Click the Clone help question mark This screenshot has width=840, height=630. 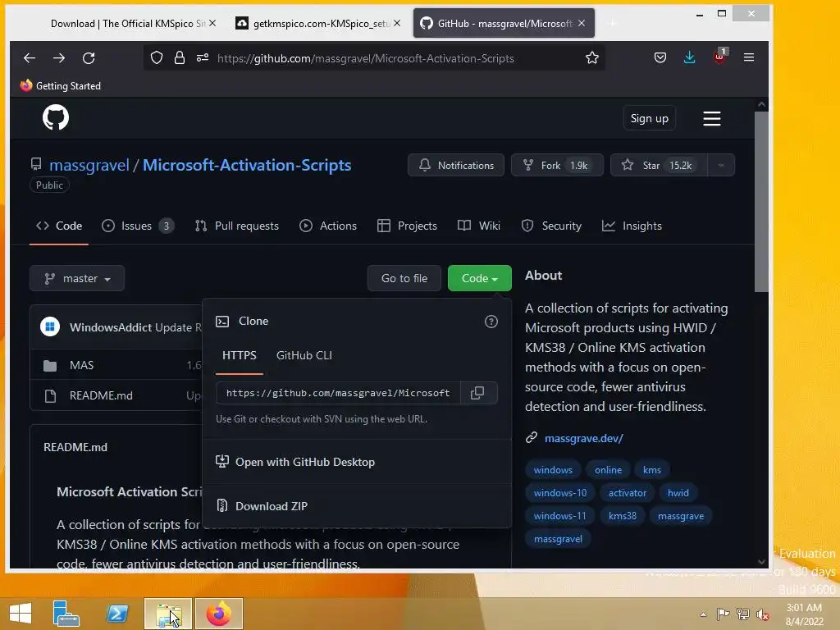pyautogui.click(x=491, y=322)
